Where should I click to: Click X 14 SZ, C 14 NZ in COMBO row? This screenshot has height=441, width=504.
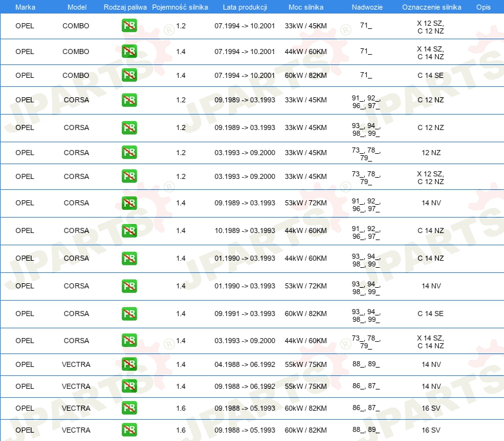click(431, 53)
